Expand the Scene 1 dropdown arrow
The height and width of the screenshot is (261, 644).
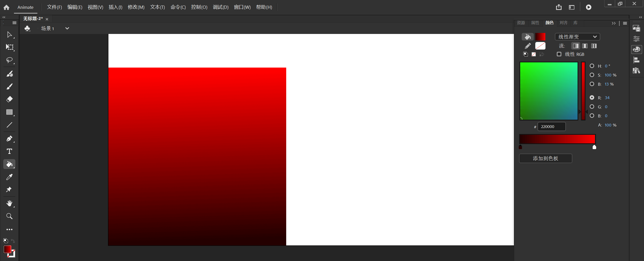pyautogui.click(x=67, y=28)
